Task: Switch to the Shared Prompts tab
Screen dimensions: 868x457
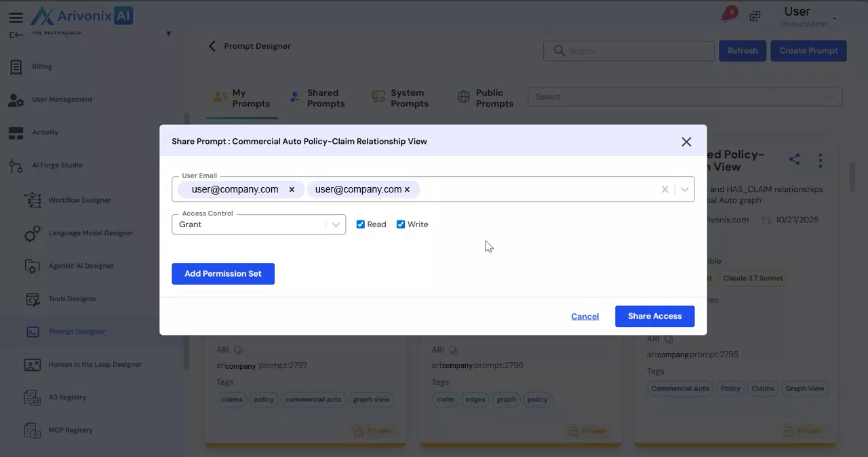Action: pos(317,98)
